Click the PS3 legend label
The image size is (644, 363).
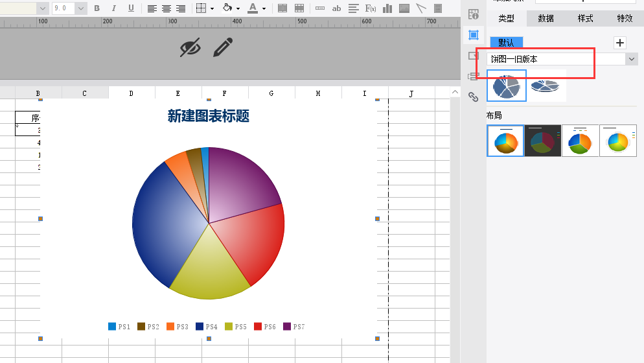[182, 327]
